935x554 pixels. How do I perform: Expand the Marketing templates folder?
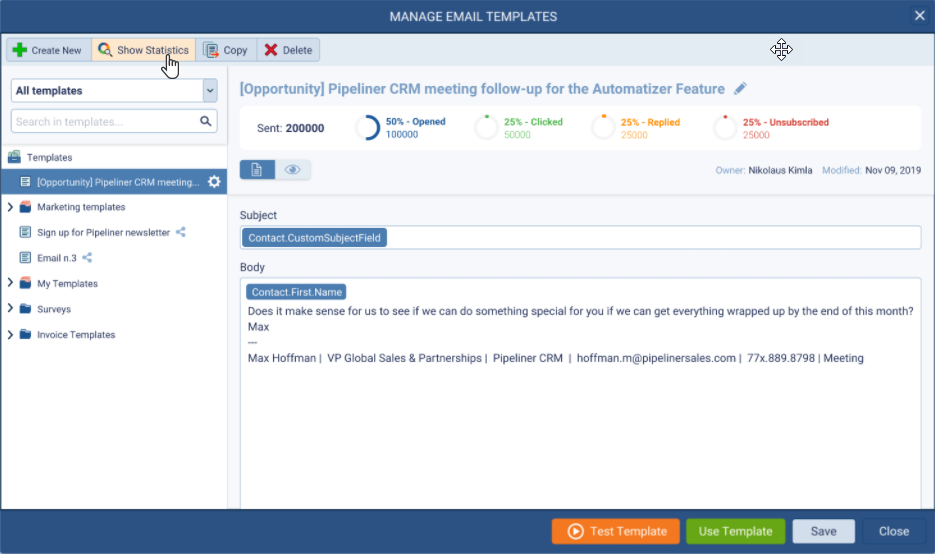click(x=11, y=207)
